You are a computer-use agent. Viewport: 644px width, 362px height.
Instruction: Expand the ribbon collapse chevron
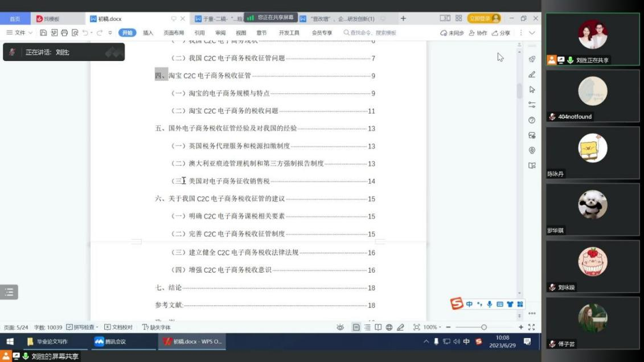pyautogui.click(x=532, y=33)
